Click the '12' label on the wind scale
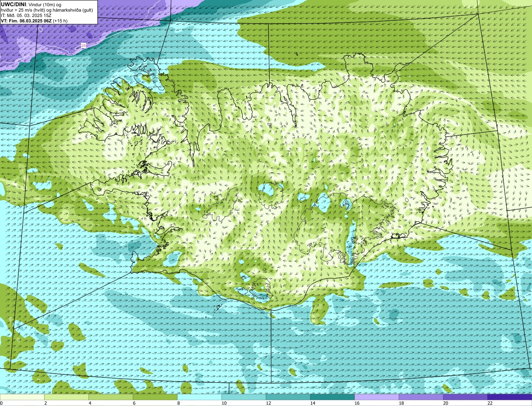The width and height of the screenshot is (532, 406). coord(268,403)
